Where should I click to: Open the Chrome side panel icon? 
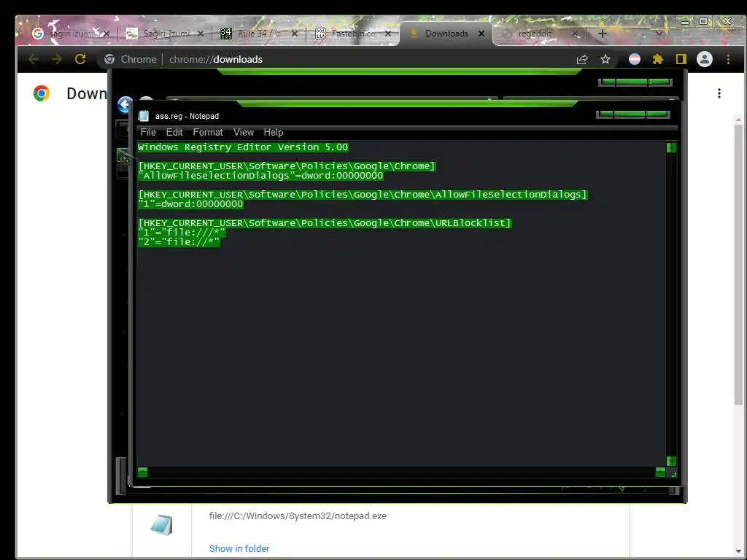click(681, 59)
